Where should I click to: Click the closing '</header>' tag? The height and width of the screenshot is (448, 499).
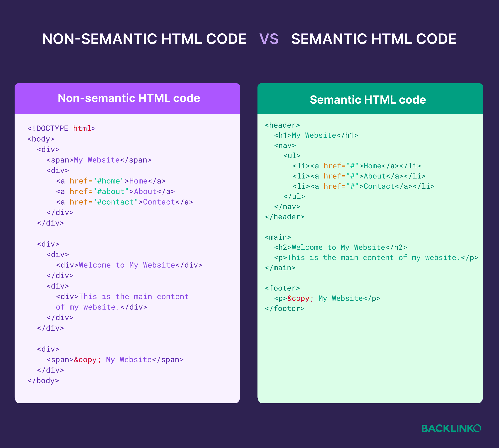click(x=285, y=217)
